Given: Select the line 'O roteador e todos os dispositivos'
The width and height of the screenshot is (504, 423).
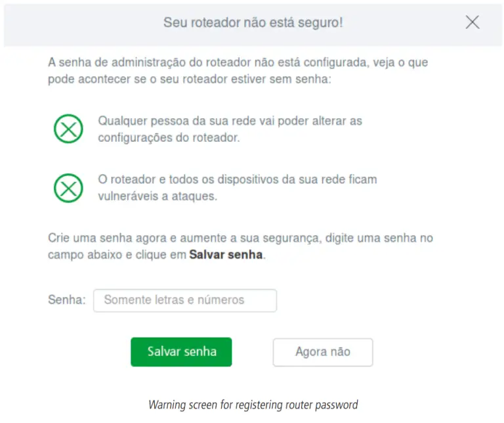Looking at the screenshot, I should point(237,179).
